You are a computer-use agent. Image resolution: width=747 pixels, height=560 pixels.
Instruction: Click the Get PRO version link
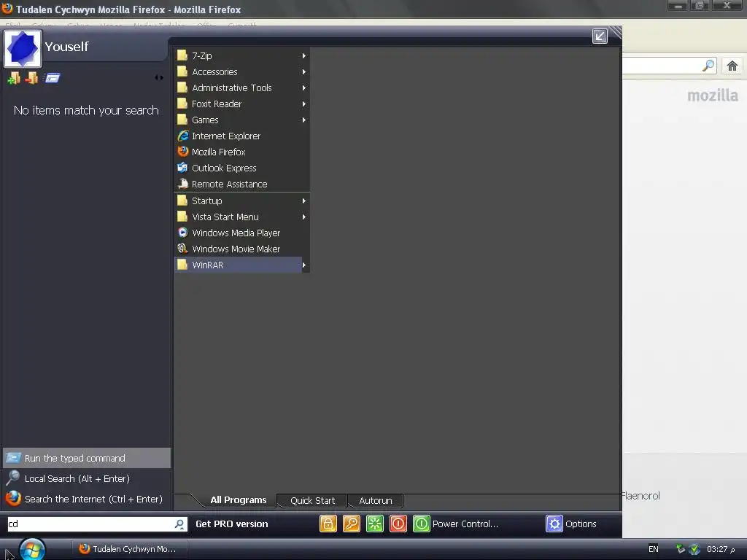point(231,524)
